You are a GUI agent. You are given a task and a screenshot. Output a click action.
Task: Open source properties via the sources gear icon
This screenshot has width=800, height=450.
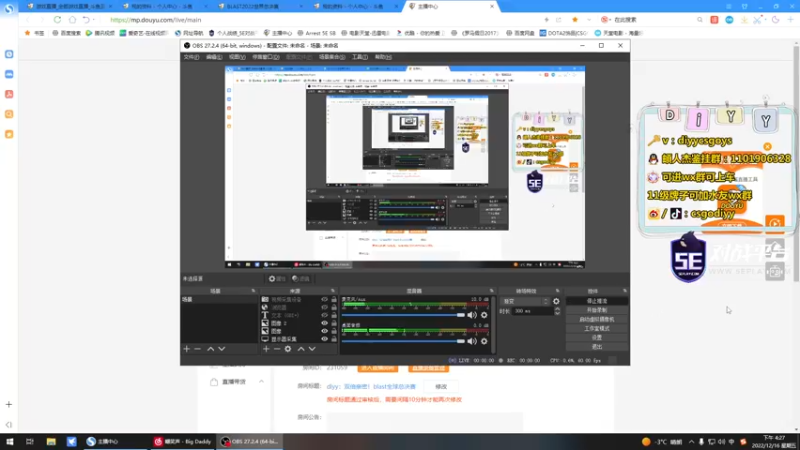coord(288,349)
